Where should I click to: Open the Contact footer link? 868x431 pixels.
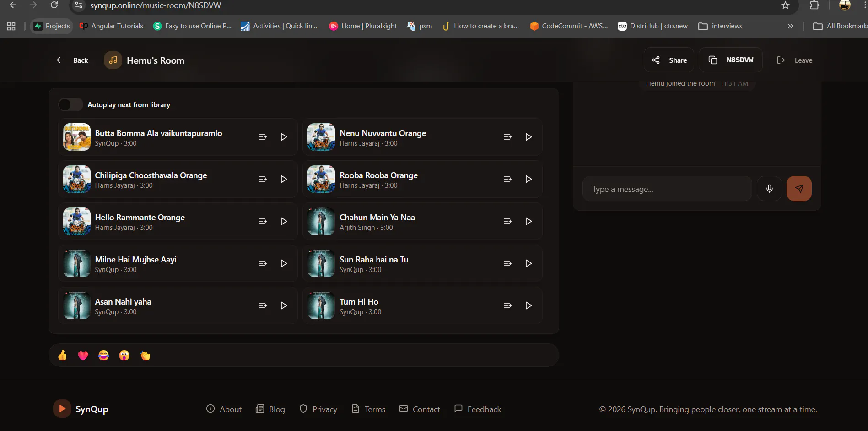tap(420, 409)
